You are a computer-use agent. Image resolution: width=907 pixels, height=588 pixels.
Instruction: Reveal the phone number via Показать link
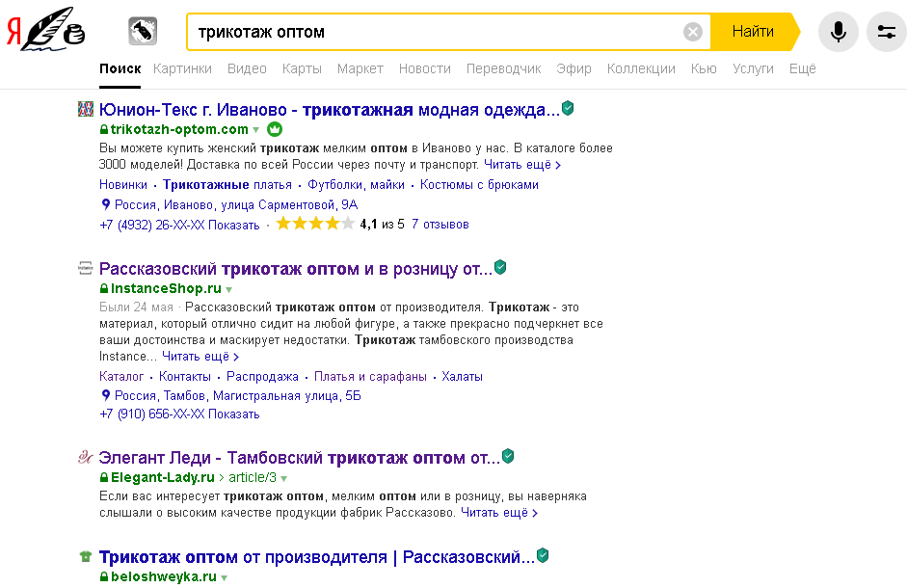click(234, 223)
